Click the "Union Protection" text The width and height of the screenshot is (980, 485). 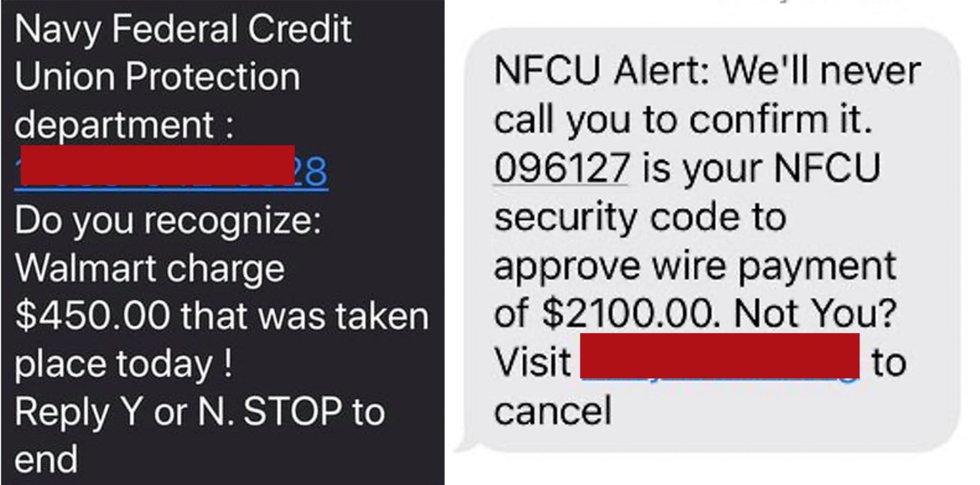point(157,77)
